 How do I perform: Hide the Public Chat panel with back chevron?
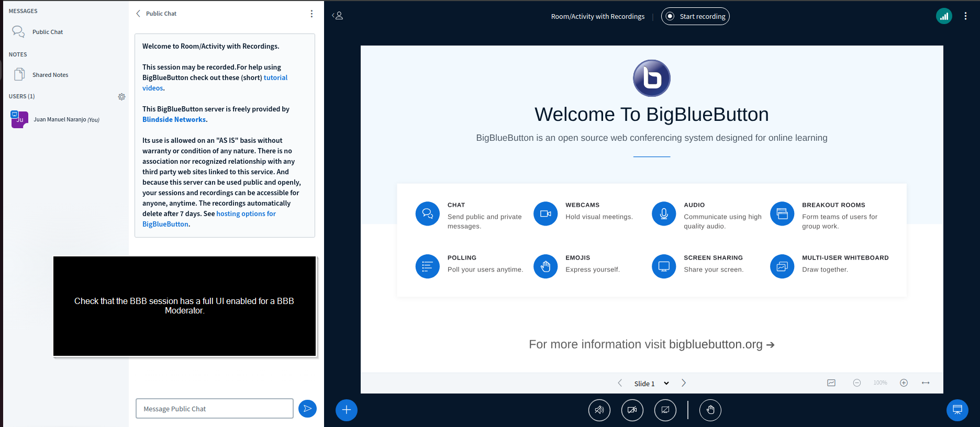coord(138,14)
